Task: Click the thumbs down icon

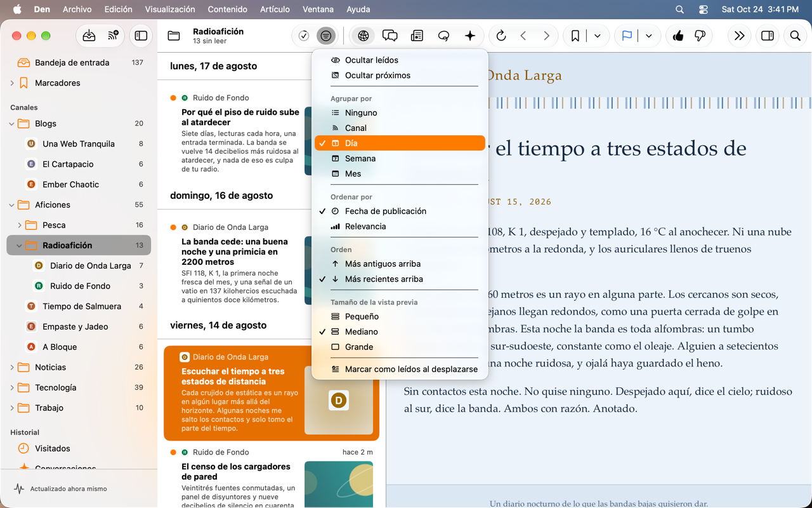Action: (700, 36)
